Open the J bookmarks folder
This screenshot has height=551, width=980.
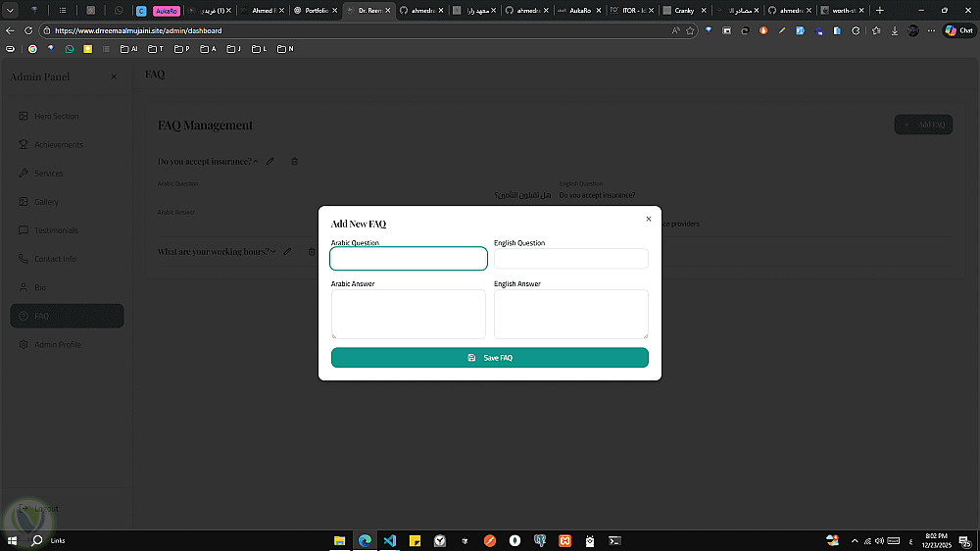coord(234,49)
